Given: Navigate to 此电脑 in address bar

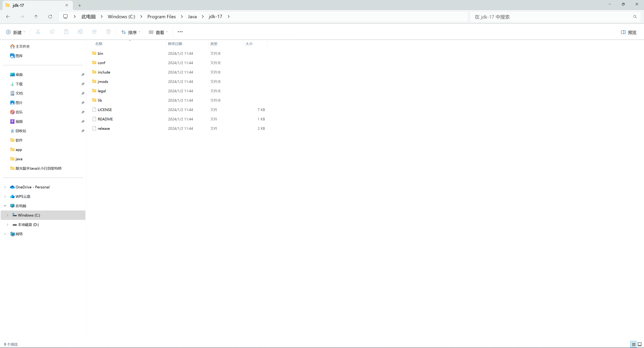Looking at the screenshot, I should (x=89, y=16).
